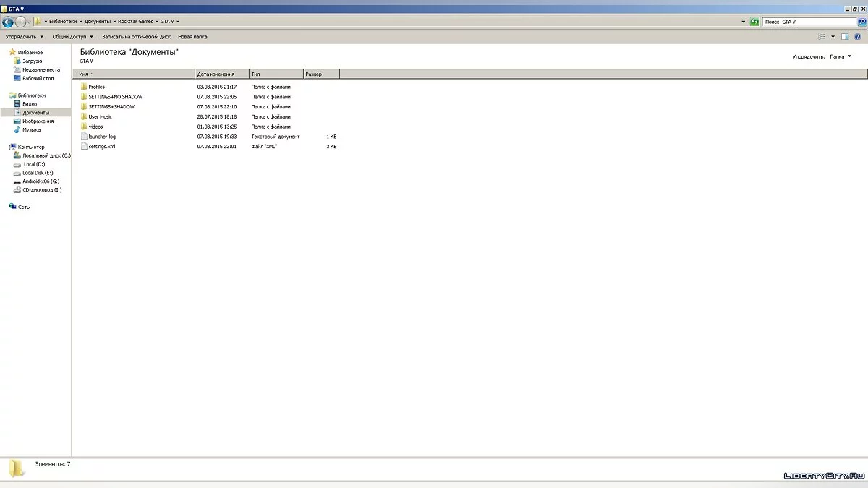This screenshot has width=868, height=488.
Task: Click the large folder icon in details pane
Action: point(17,468)
